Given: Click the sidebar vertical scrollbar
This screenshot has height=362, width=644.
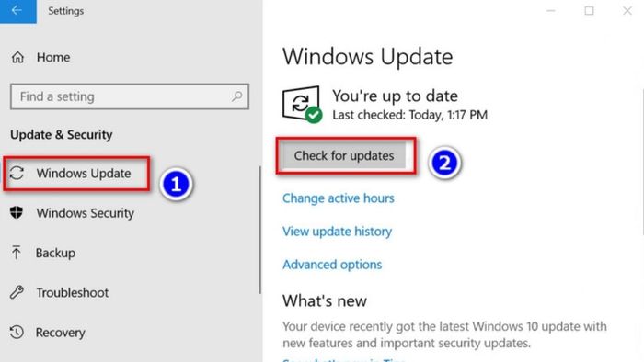Looking at the screenshot, I should click(x=260, y=230).
